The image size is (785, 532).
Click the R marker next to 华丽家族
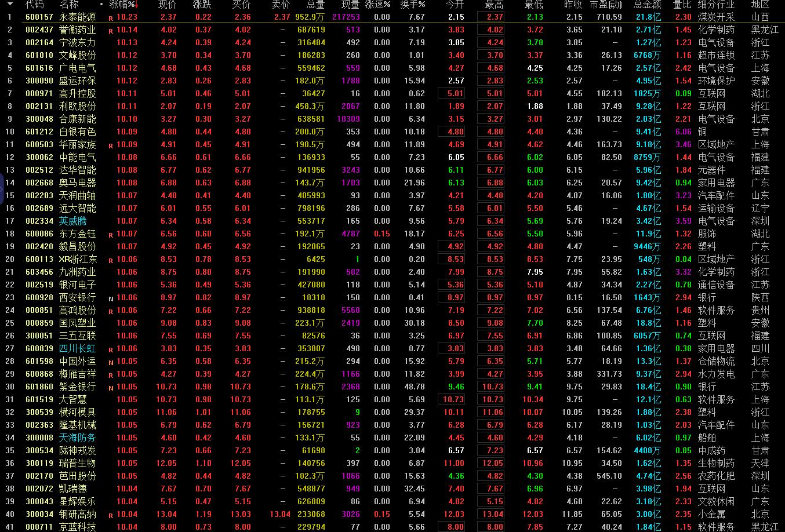(x=111, y=145)
